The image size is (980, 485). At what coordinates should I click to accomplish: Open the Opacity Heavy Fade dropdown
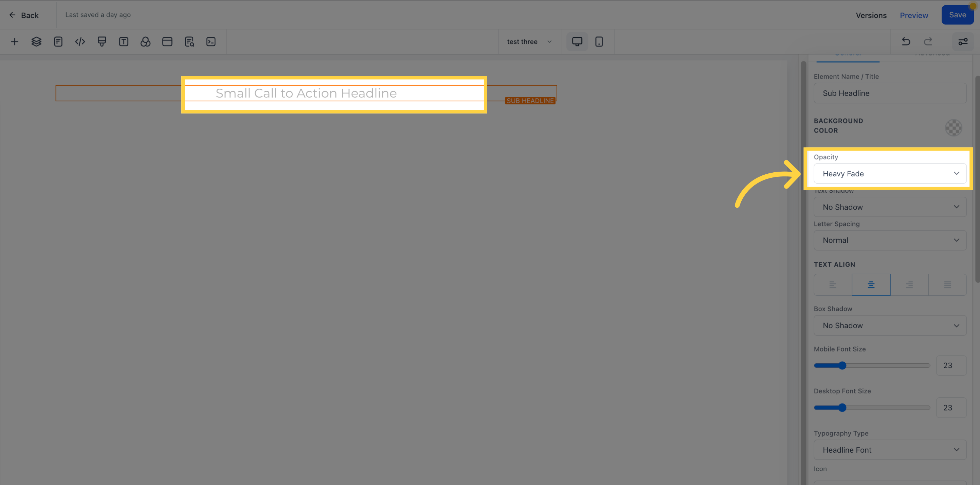coord(889,174)
